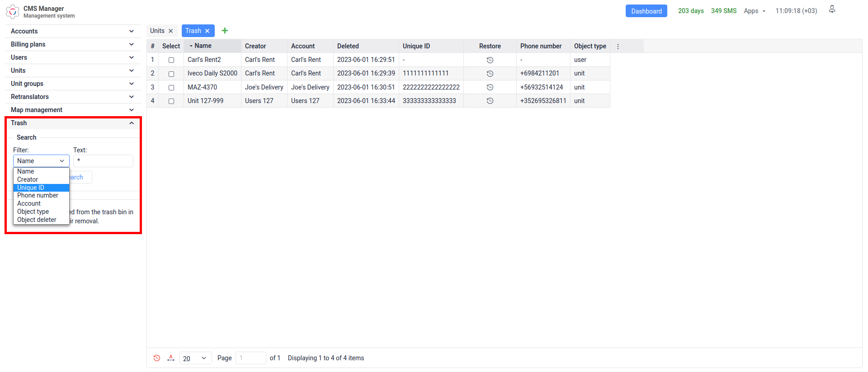Viewport: 868px width, 372px height.
Task: Open table column settings menu
Action: tap(618, 46)
